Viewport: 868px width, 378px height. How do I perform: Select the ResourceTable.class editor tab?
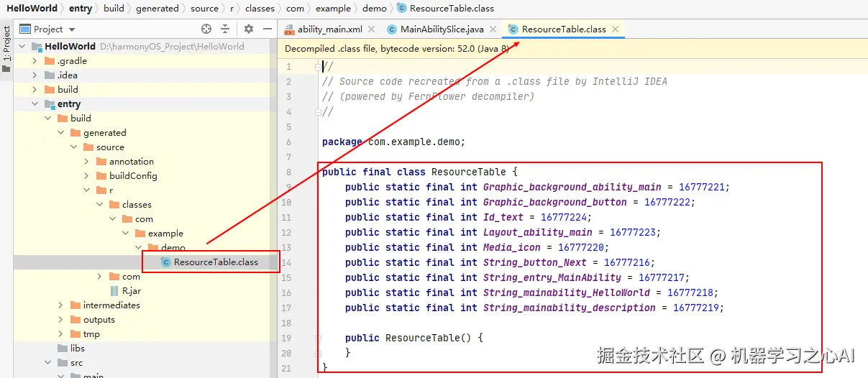coord(564,29)
